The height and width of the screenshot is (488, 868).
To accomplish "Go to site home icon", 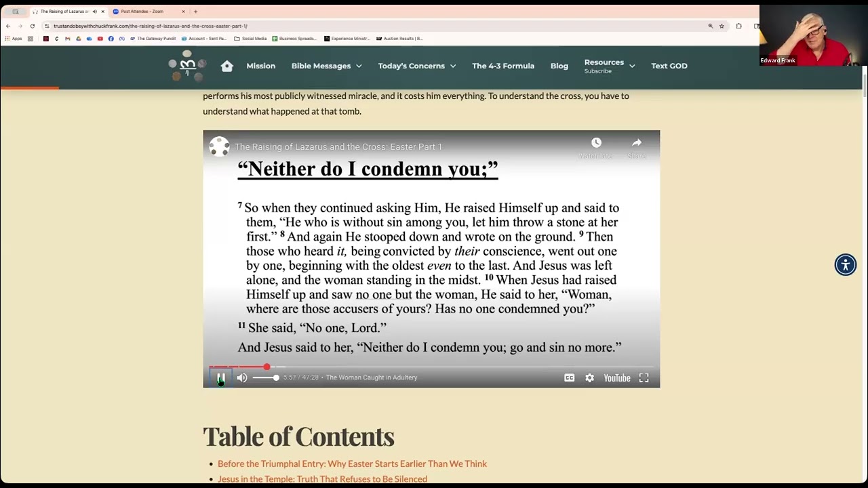I will pos(227,66).
